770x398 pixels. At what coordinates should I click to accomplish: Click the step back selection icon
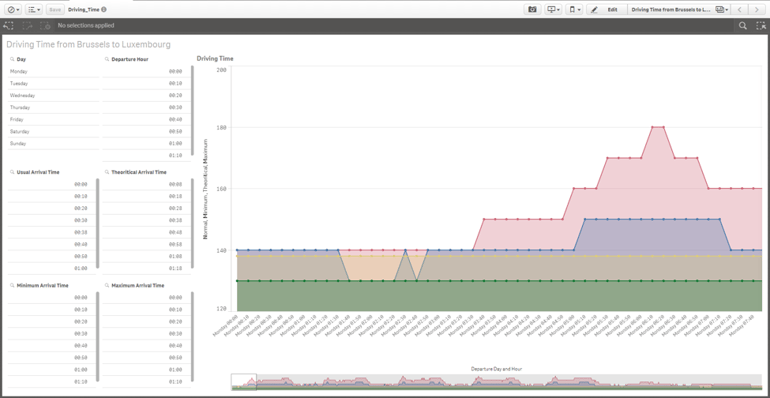click(8, 26)
